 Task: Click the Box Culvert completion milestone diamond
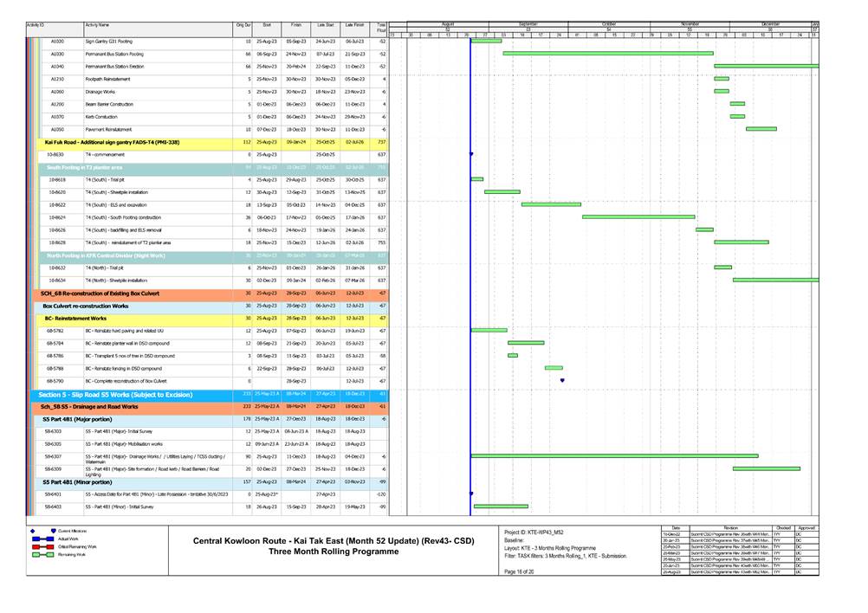pos(562,380)
